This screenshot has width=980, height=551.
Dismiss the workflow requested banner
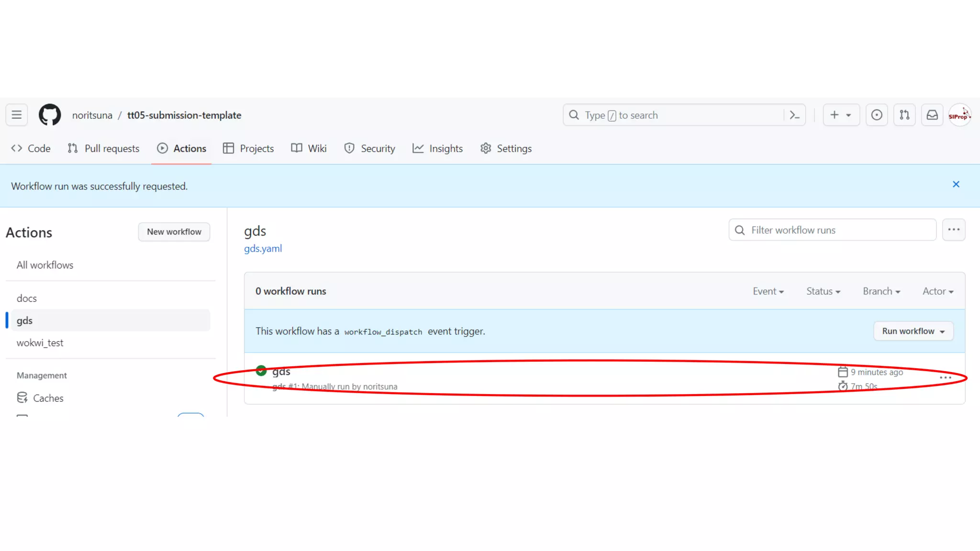coord(956,185)
